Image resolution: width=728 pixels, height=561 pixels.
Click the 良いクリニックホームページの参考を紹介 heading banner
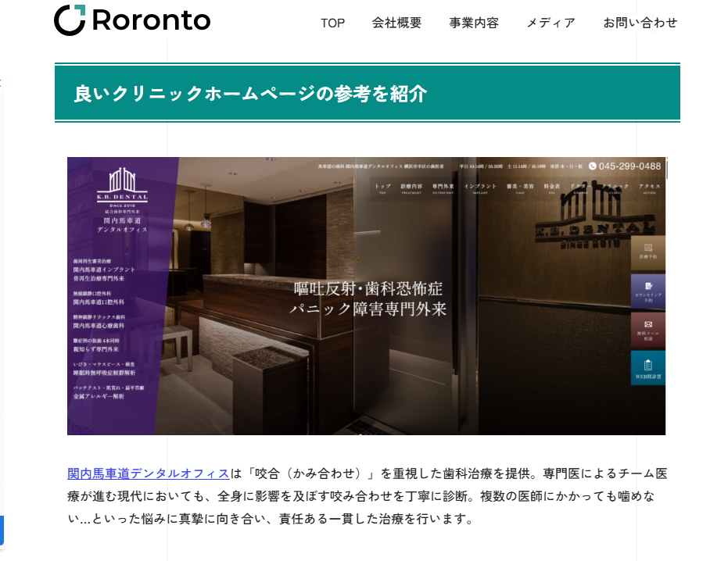coord(368,94)
